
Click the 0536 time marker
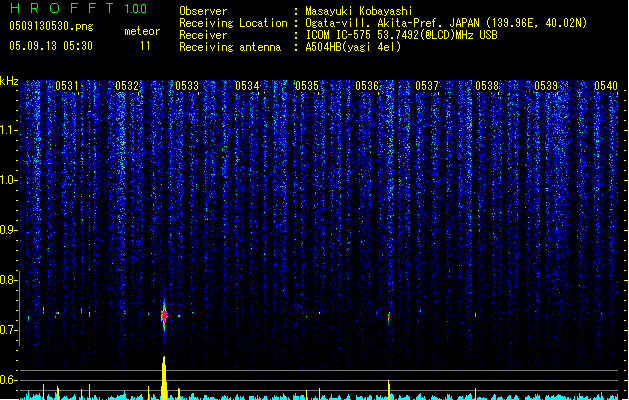[x=367, y=86]
